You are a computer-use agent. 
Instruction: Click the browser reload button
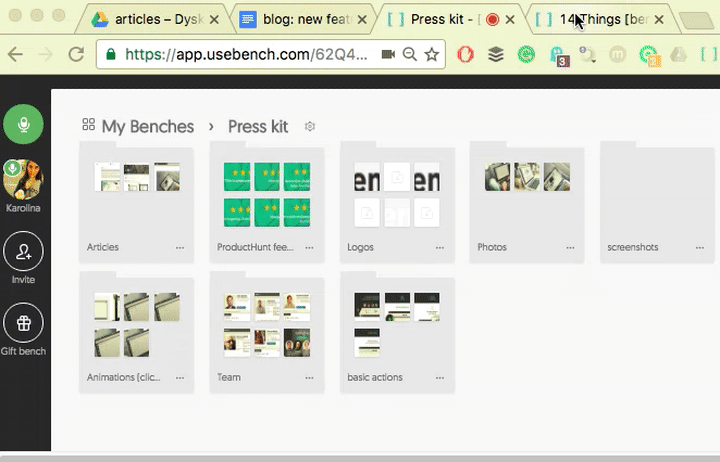(75, 55)
